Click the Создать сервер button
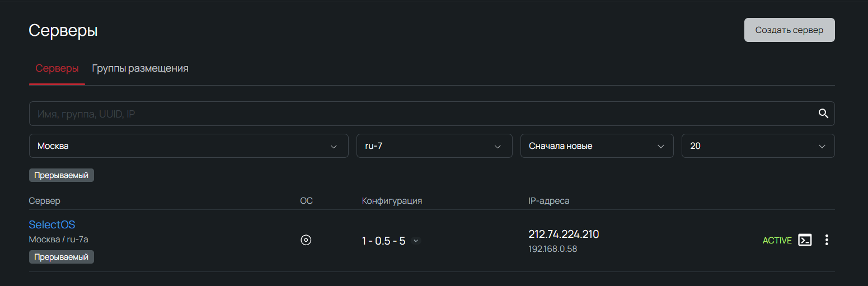 [x=789, y=30]
